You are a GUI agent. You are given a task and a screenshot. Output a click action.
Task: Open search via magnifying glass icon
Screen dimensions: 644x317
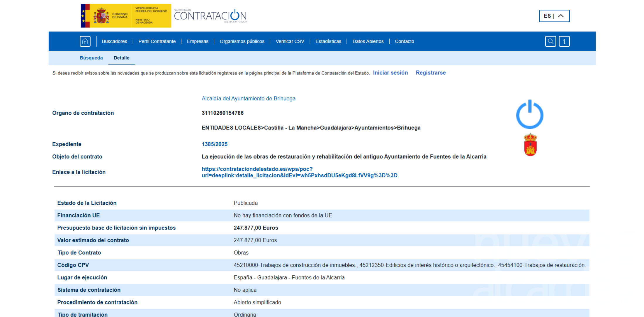coord(550,41)
